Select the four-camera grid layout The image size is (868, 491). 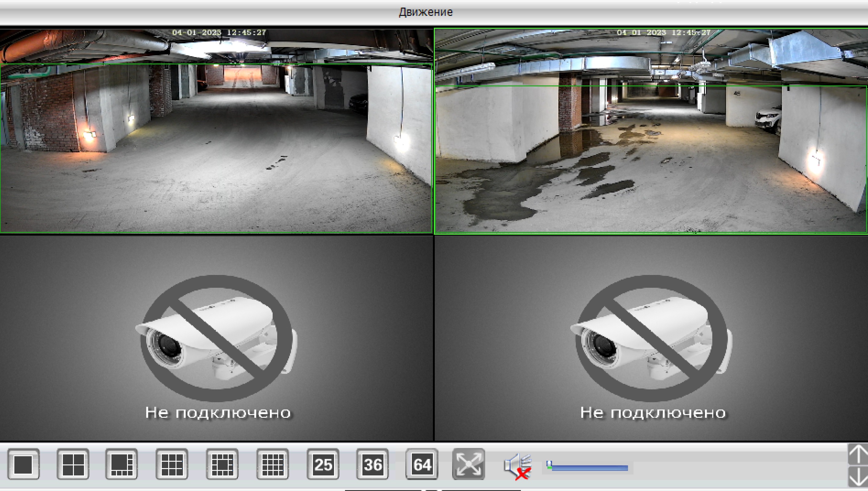coord(73,464)
